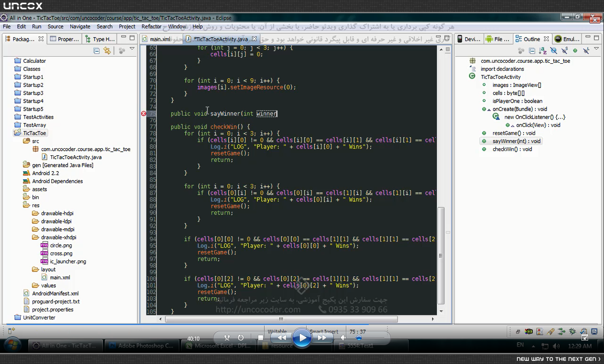Open the Source menu
The height and width of the screenshot is (364, 604).
click(56, 27)
